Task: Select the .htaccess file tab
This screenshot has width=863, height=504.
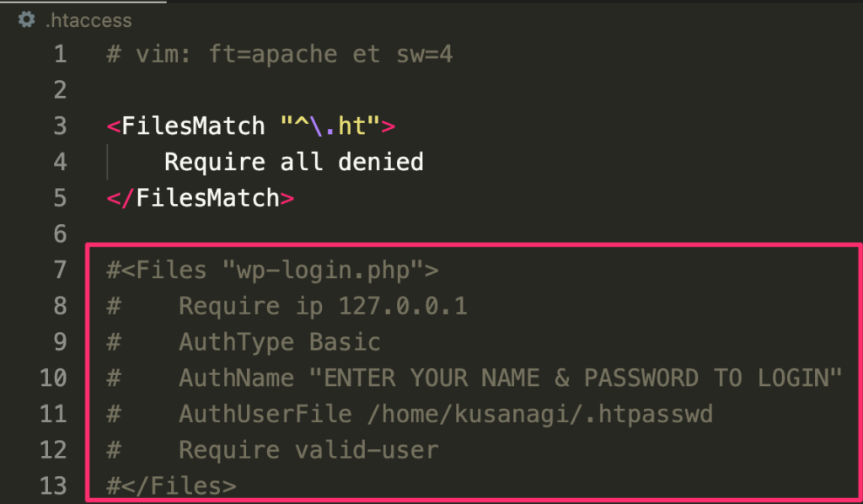Action: click(83, 20)
